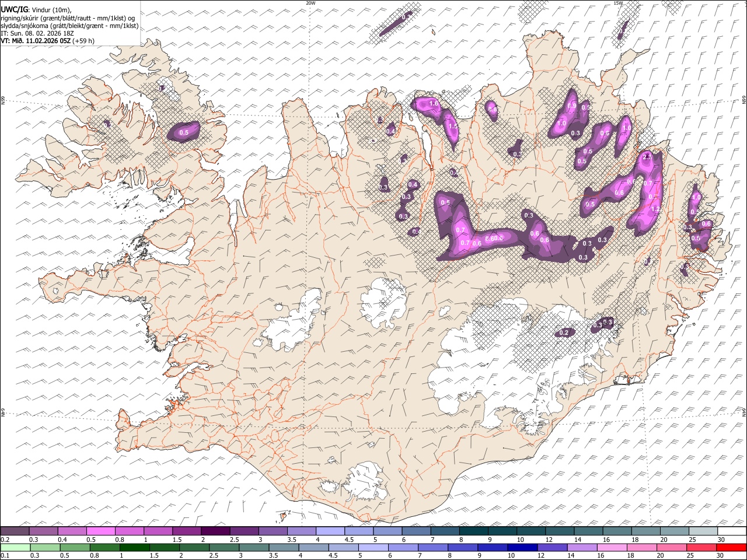Select the 20–25 pink rain legend swatch
747x560 pixels.
(x=672, y=547)
